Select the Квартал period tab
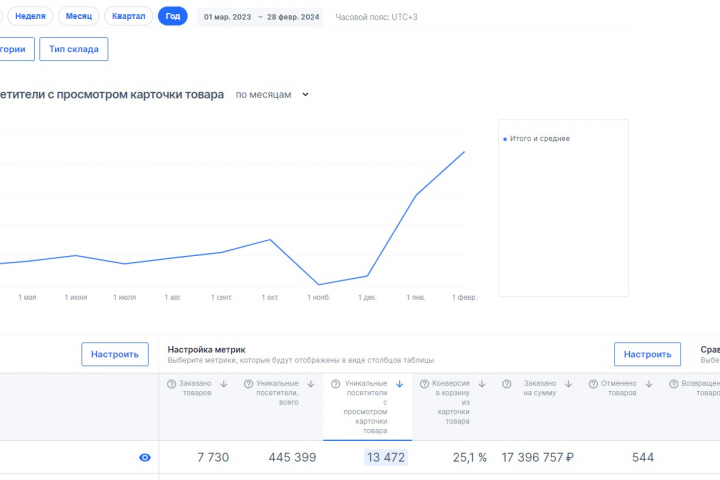720x480 pixels. [x=129, y=16]
